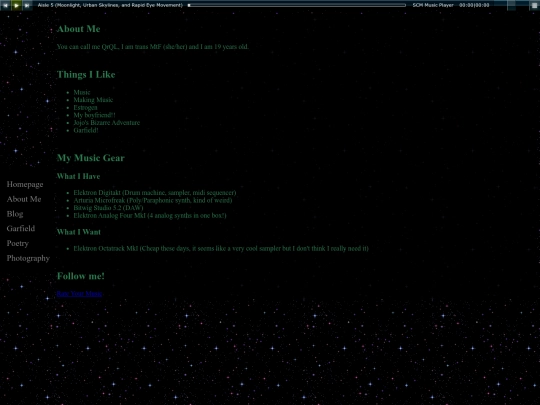Click the Jojo's Bizarre Adventure item
The height and width of the screenshot is (405, 540).
(107, 123)
